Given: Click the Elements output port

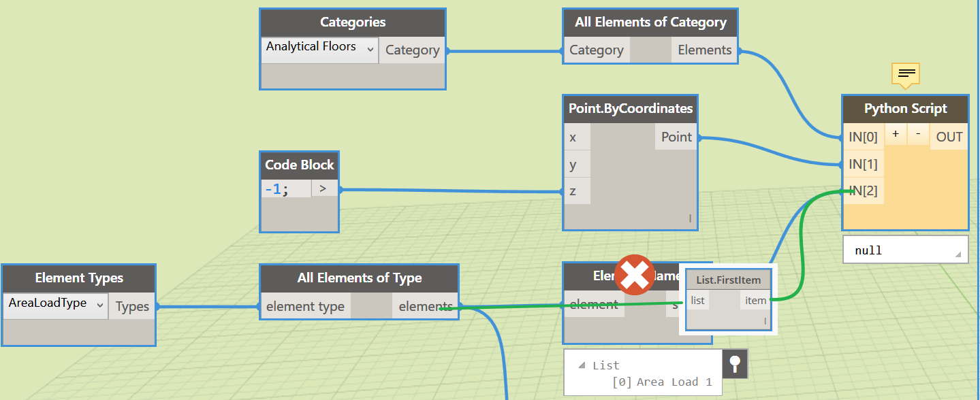Looking at the screenshot, I should (x=704, y=50).
